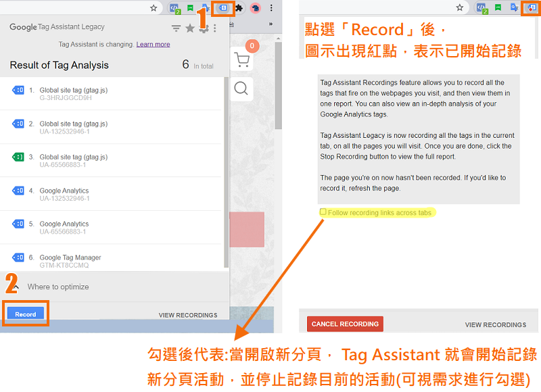Click the recording Tag Assistant icon with the red dot in the right toolbar
This screenshot has width=541, height=392.
click(x=532, y=7)
